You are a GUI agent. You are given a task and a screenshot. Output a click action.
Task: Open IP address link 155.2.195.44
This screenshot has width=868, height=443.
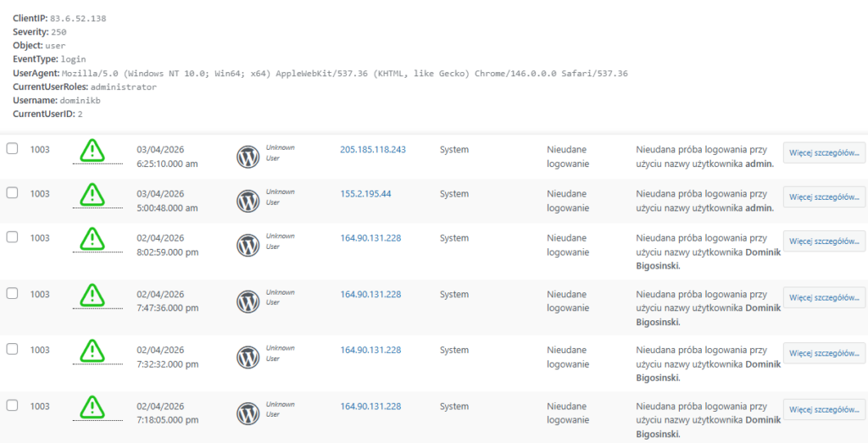click(365, 194)
